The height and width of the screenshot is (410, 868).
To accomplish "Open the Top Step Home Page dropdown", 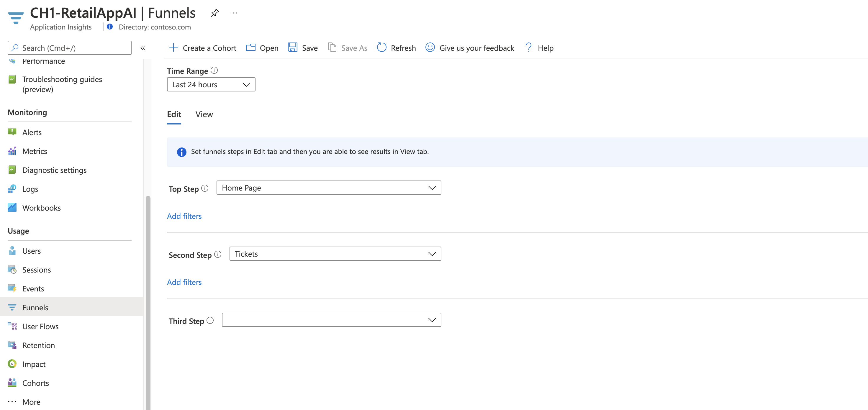I will (x=329, y=188).
